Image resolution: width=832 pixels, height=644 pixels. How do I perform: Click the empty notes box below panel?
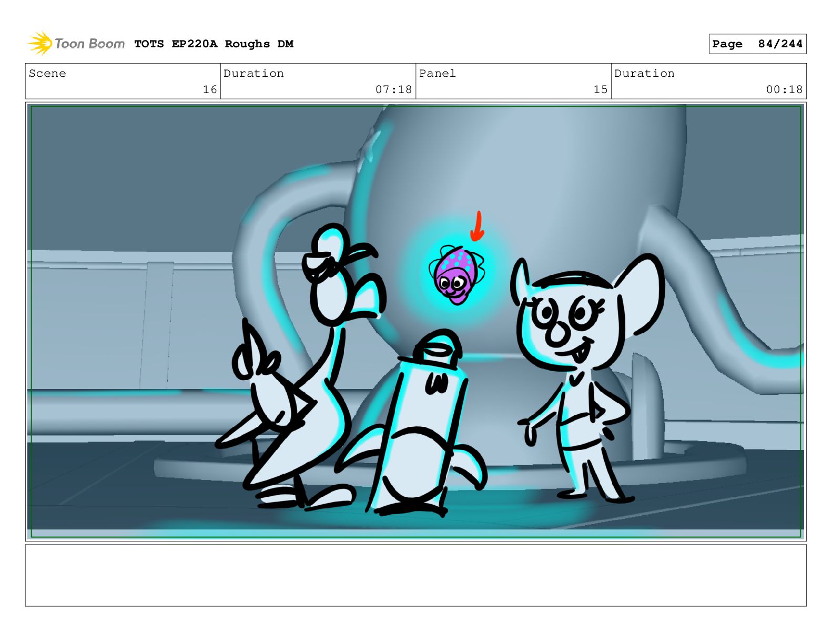click(415, 576)
